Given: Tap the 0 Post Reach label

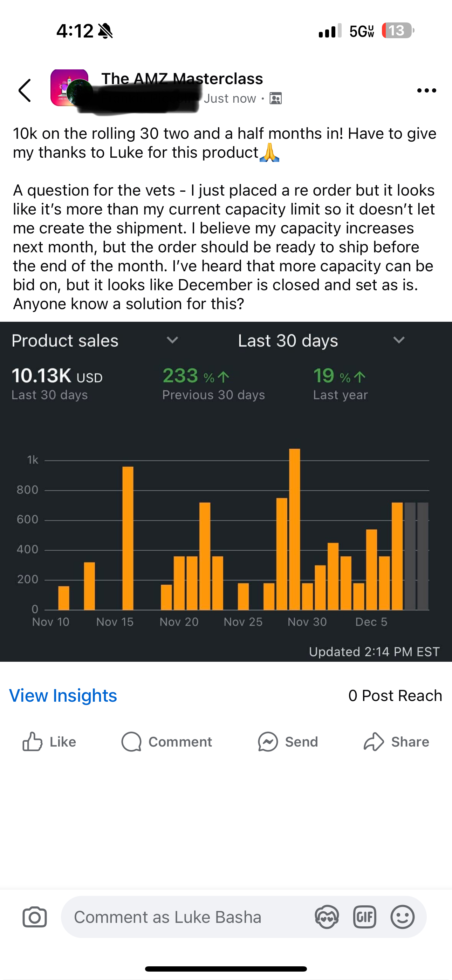Looking at the screenshot, I should (x=395, y=695).
